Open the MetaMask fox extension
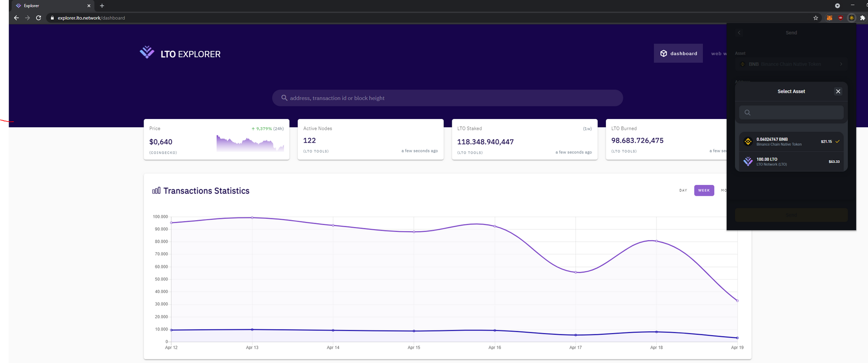The width and height of the screenshot is (868, 363). coord(829,18)
